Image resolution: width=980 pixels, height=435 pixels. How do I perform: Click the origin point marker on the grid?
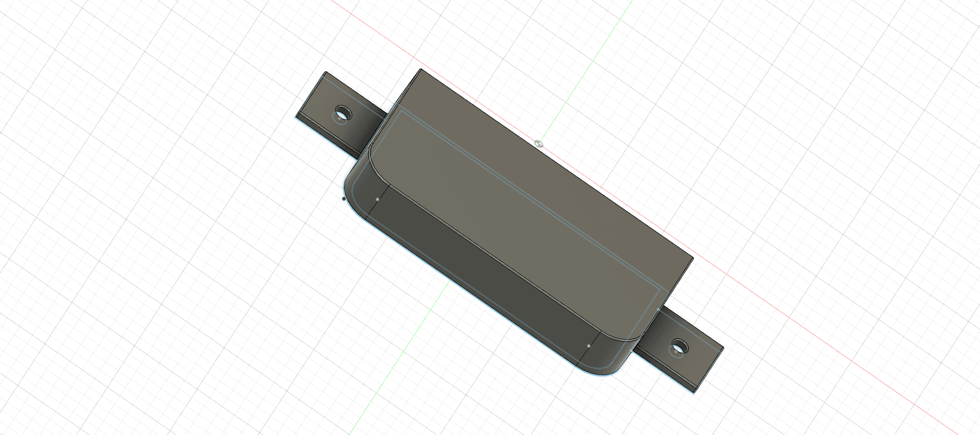click(538, 143)
